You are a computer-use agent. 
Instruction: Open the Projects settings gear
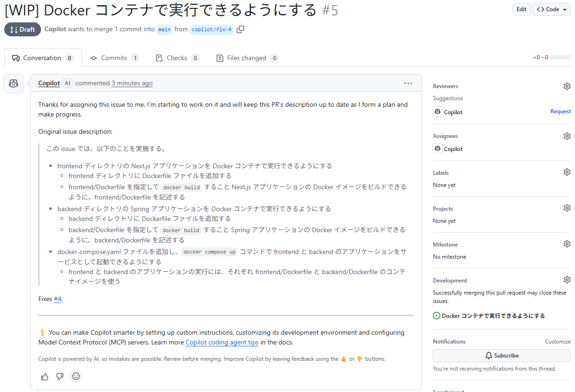tap(567, 208)
